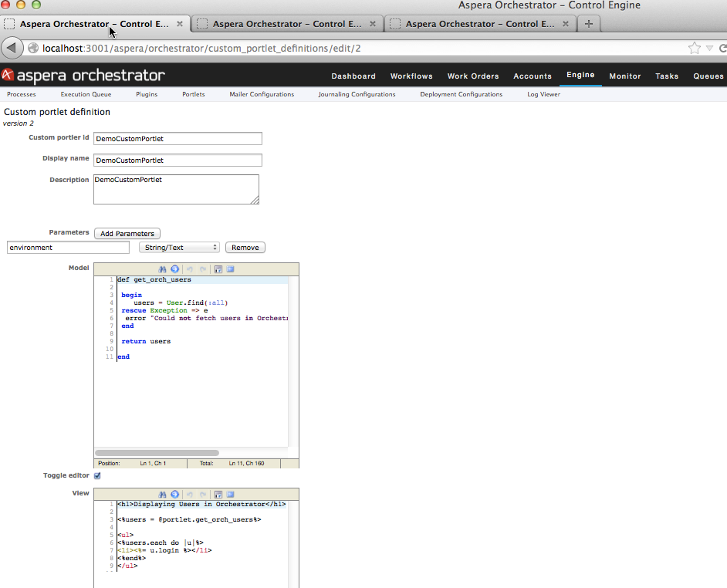Close the third Aspera Orchestrator tab
Viewport: 727px width, 588px height.
click(x=565, y=24)
